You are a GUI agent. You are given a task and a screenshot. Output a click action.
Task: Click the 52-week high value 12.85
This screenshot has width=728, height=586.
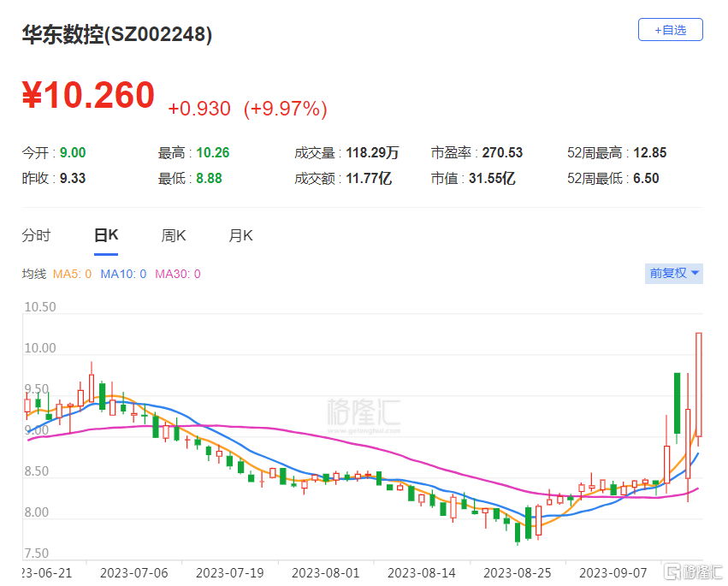coord(650,153)
